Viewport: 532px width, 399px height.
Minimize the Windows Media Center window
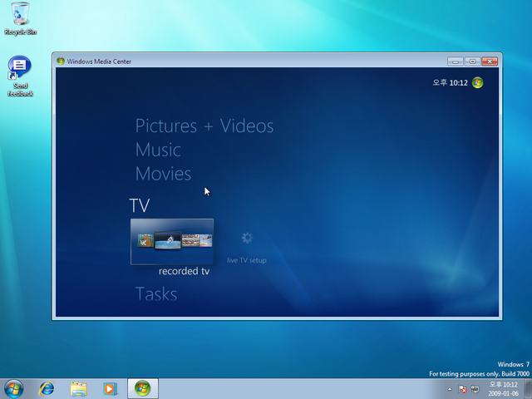tap(456, 62)
